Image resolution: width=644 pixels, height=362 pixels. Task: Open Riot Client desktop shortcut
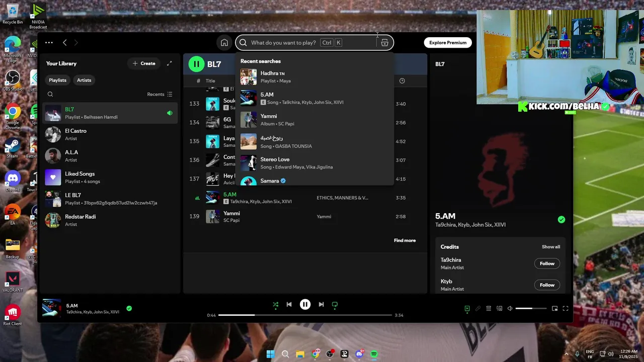click(x=13, y=315)
